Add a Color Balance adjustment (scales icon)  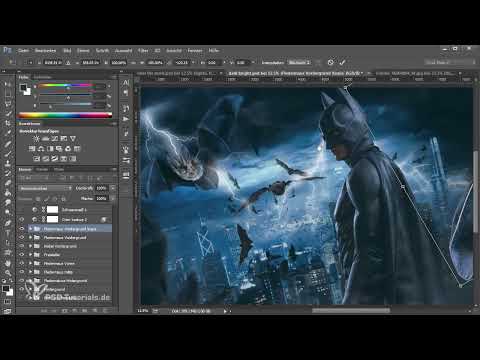[41, 149]
